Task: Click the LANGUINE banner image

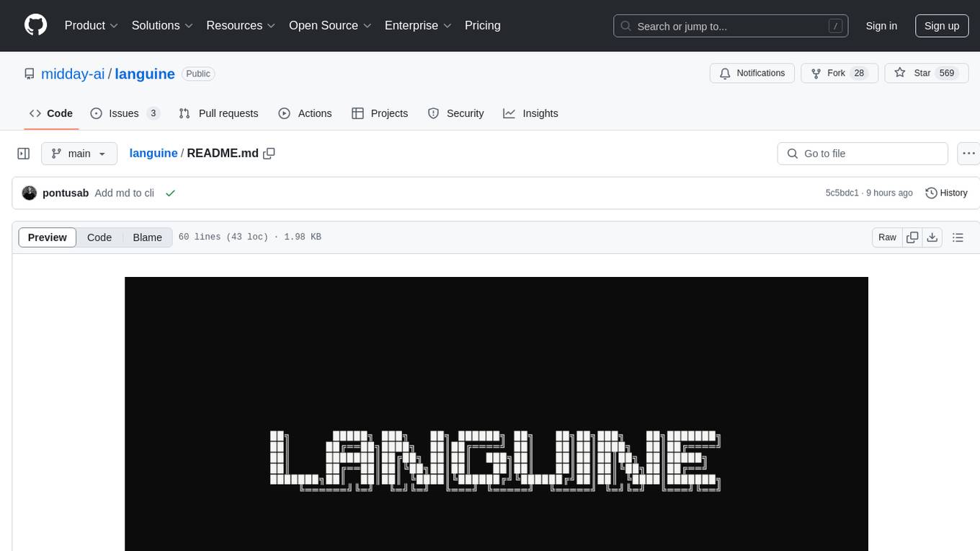Action: [496, 414]
